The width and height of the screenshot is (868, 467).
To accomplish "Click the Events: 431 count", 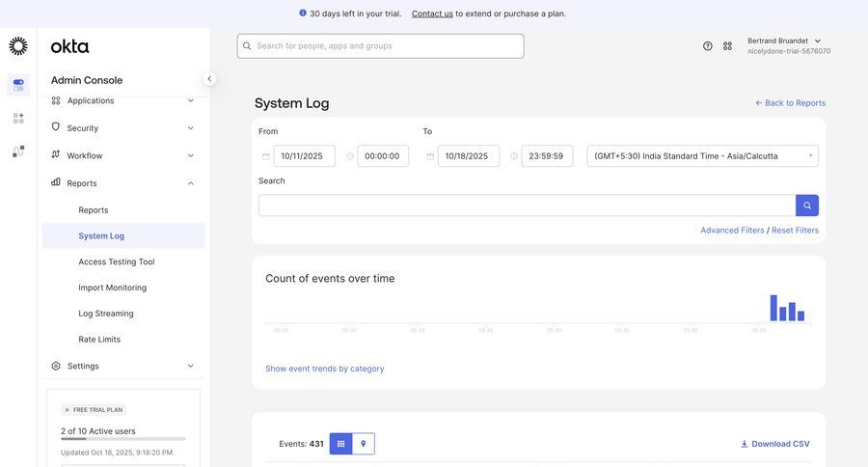I will 301,444.
